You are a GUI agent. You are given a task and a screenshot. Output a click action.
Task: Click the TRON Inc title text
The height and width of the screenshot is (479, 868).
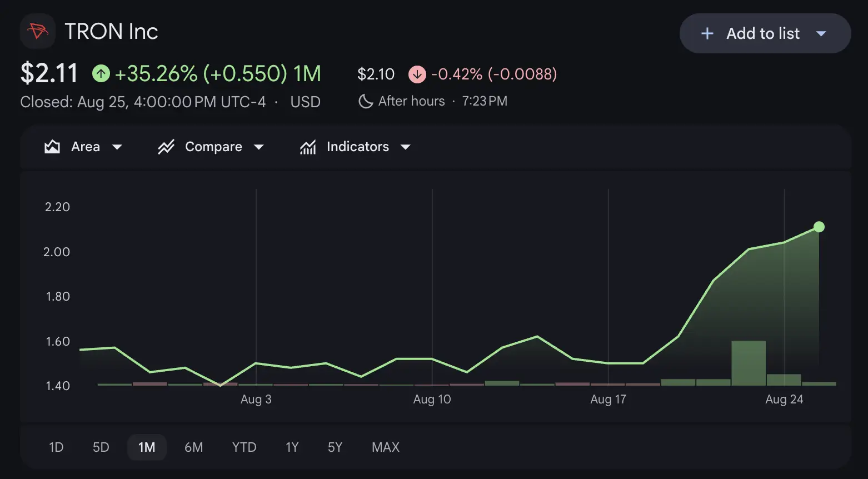click(111, 32)
